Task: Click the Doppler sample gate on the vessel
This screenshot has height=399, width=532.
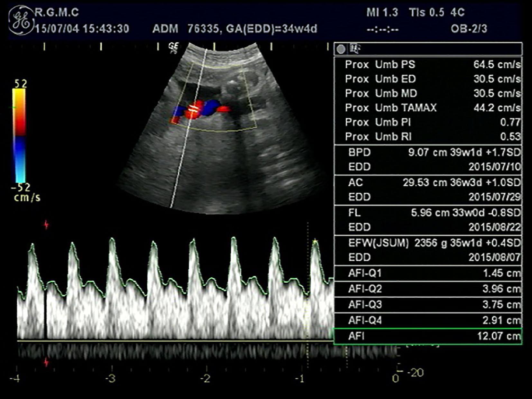Action: click(193, 108)
